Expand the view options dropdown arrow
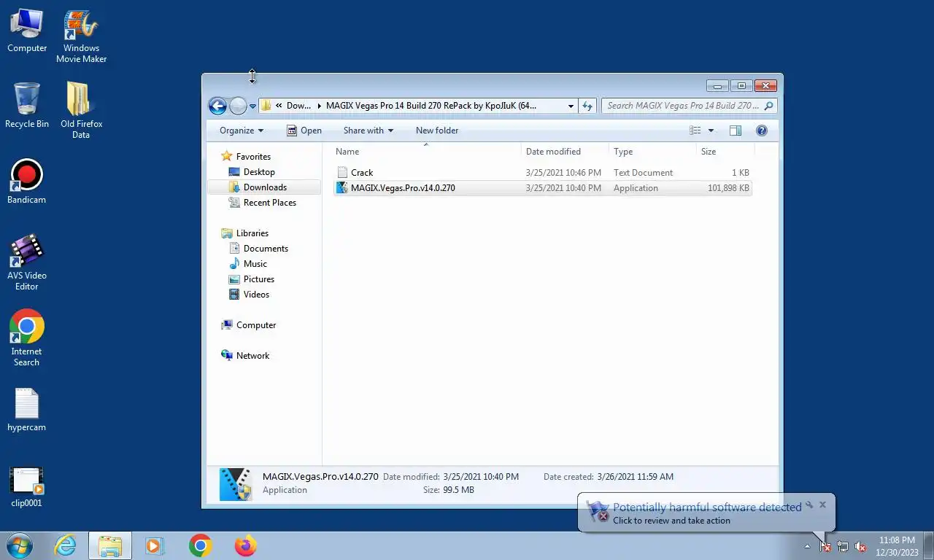The image size is (934, 560). click(711, 131)
